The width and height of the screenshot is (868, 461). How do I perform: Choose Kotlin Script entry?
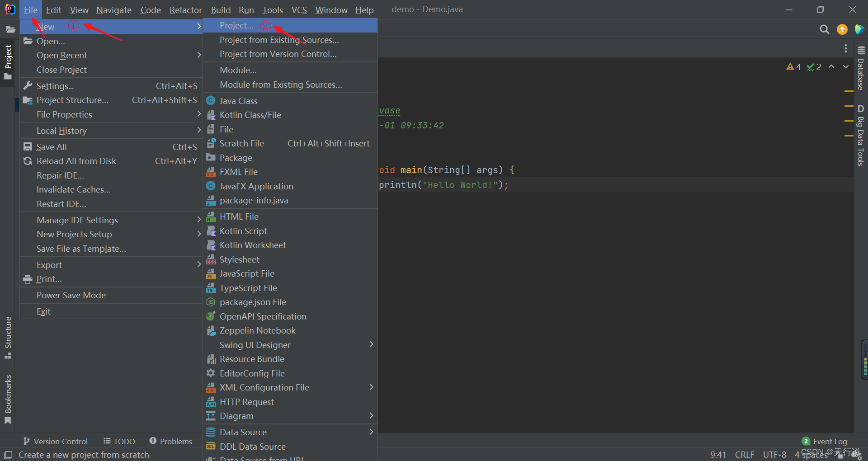[x=290, y=231]
